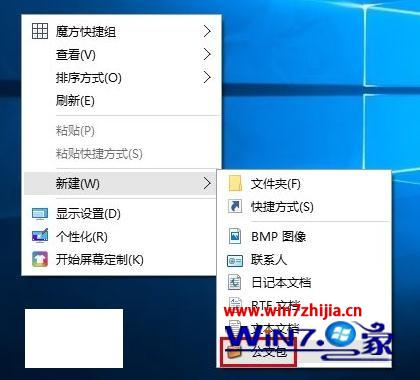The height and width of the screenshot is (380, 420).
Task: Click the 粘贴快捷方式(S) entry
Action: 122,154
